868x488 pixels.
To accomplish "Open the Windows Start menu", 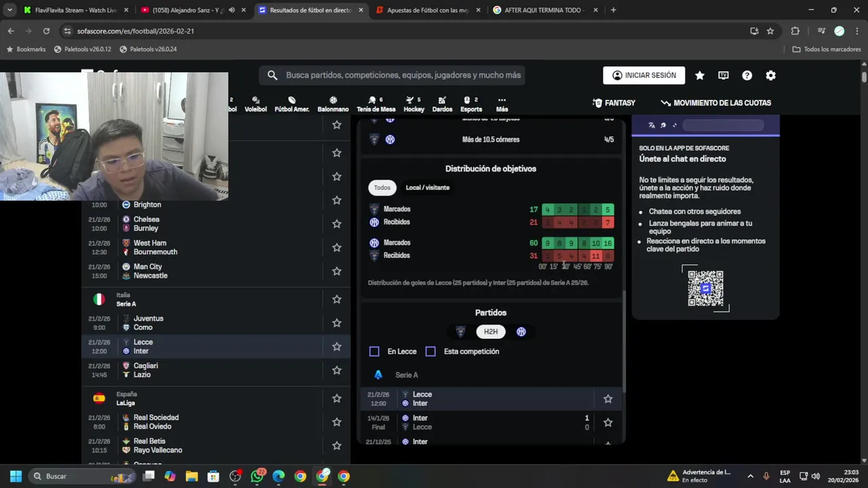I will [16, 476].
